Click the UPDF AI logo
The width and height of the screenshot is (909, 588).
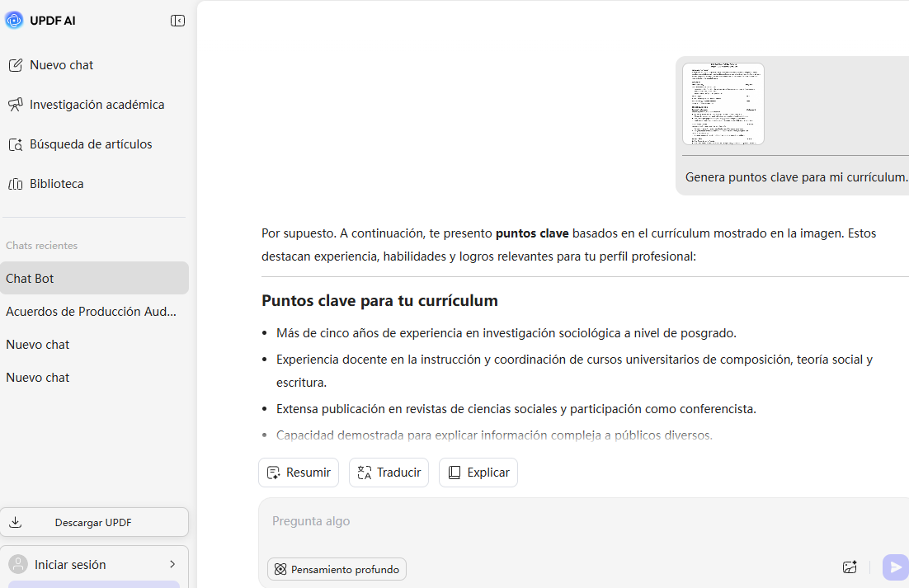14,20
